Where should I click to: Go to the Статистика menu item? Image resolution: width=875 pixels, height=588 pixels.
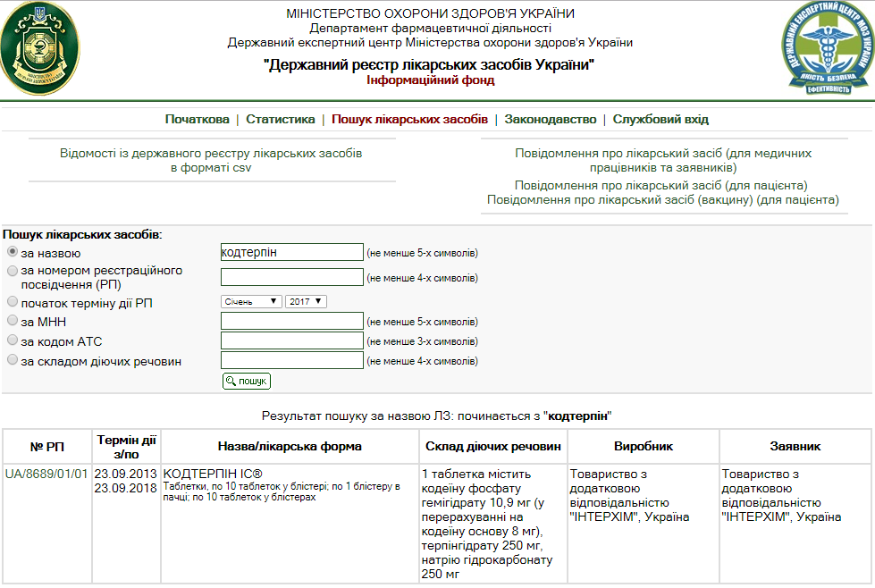(x=280, y=119)
